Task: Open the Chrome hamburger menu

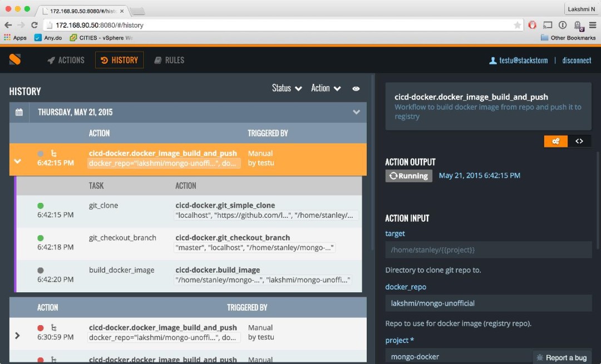Action: tap(593, 25)
